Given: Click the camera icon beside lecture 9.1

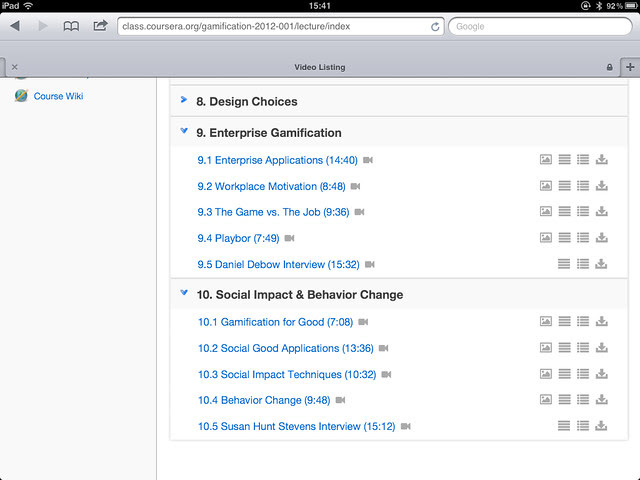Looking at the screenshot, I should click(368, 160).
